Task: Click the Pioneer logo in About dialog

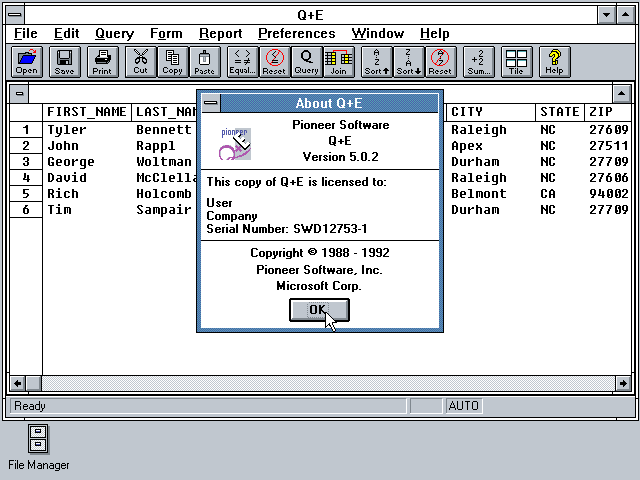Action: pyautogui.click(x=235, y=144)
